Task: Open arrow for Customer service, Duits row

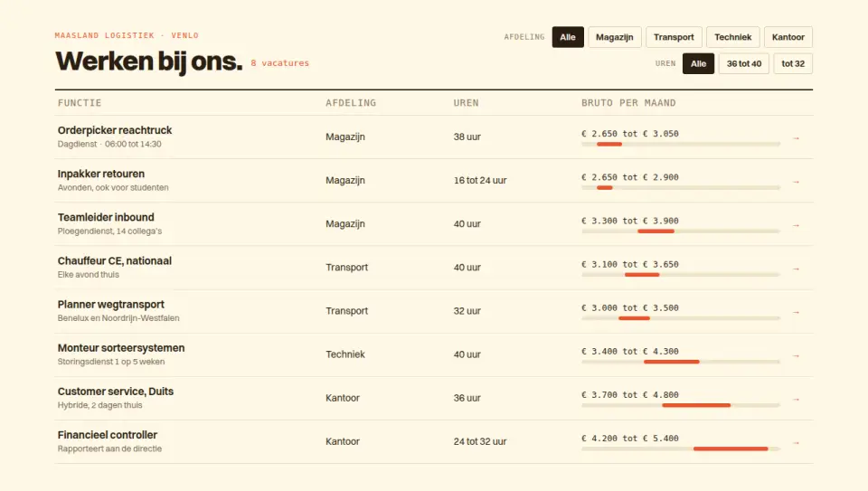Action: point(796,399)
